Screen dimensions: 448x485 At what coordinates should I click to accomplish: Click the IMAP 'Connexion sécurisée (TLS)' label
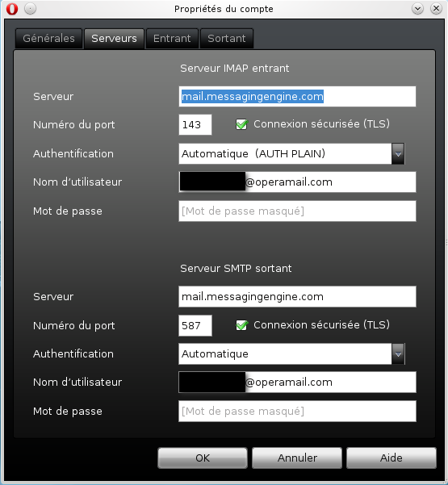coord(321,124)
